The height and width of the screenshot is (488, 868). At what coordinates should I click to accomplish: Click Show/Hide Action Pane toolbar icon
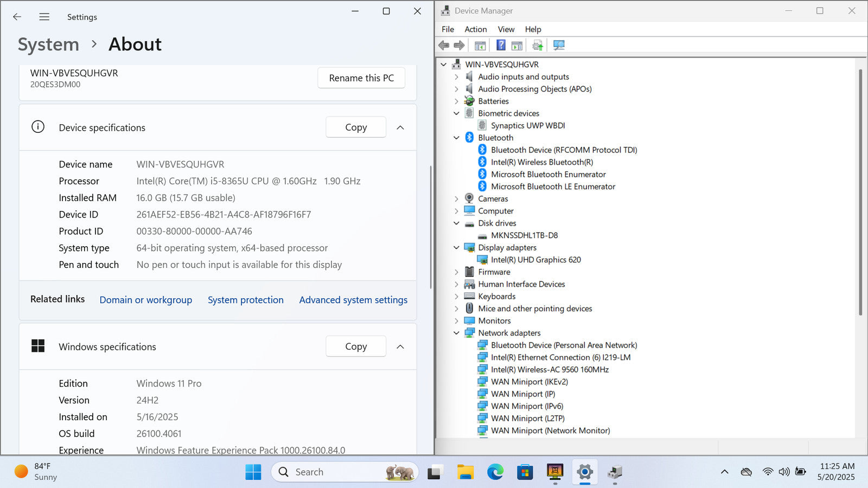(517, 45)
